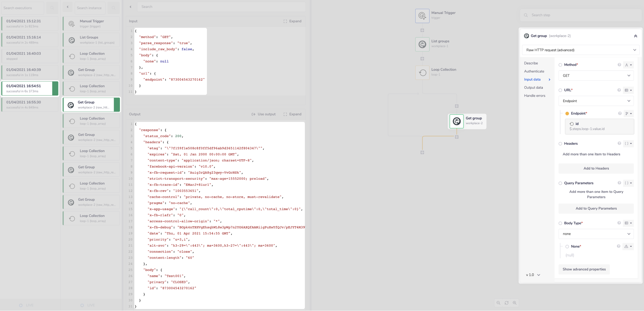Screen dimensions: 644x311
Task: Switch to the Authenticate section
Action: pyautogui.click(x=534, y=71)
